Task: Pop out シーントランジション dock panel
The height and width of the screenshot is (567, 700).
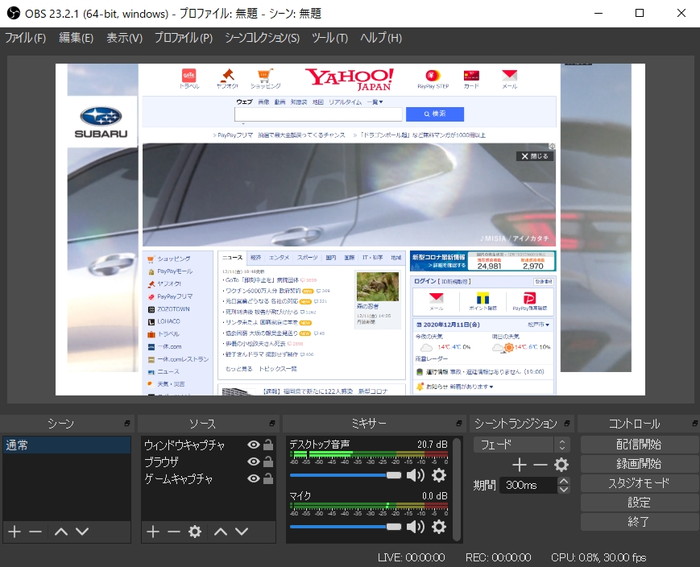Action: point(567,423)
